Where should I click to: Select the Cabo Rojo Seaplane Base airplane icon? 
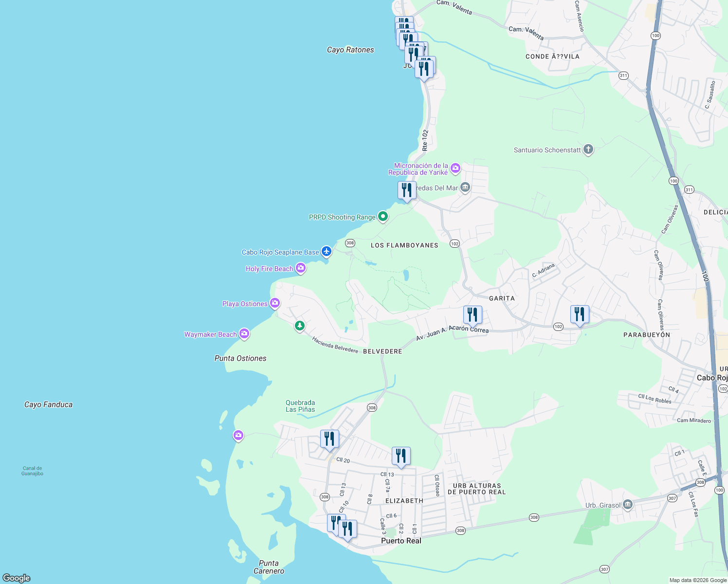pos(327,252)
